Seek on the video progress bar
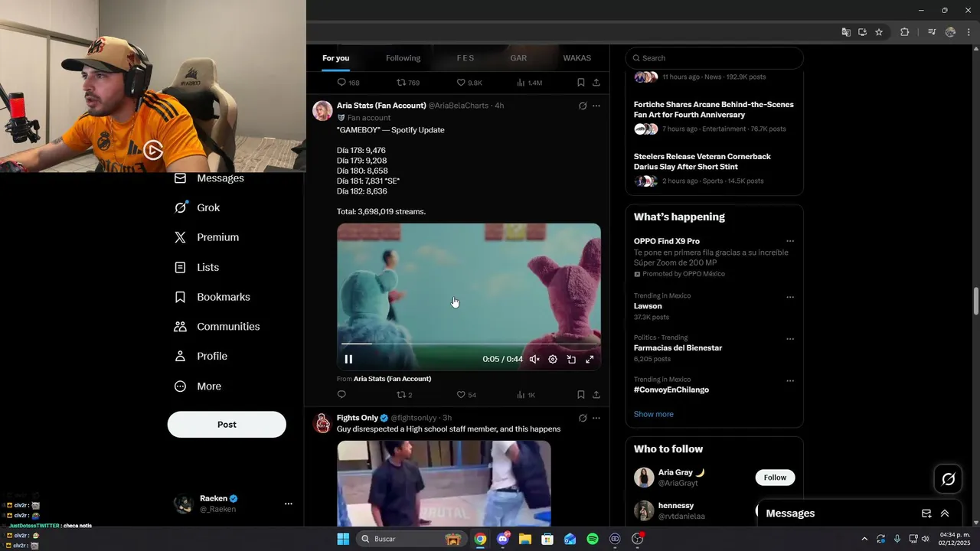 pyautogui.click(x=469, y=344)
